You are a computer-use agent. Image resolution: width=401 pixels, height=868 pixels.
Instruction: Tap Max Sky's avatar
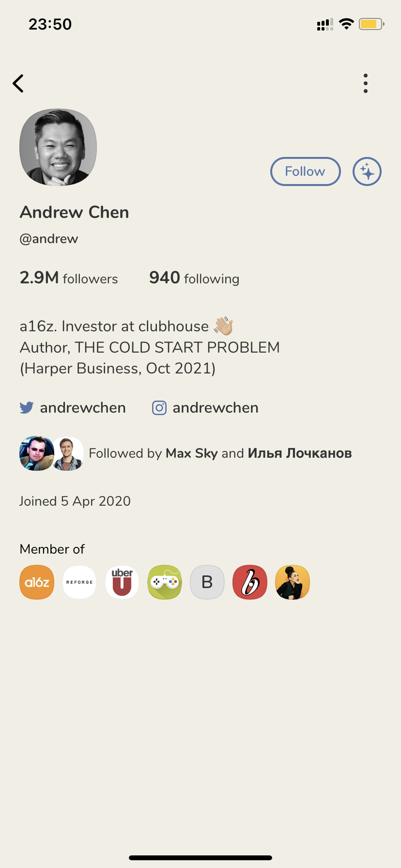[36, 453]
